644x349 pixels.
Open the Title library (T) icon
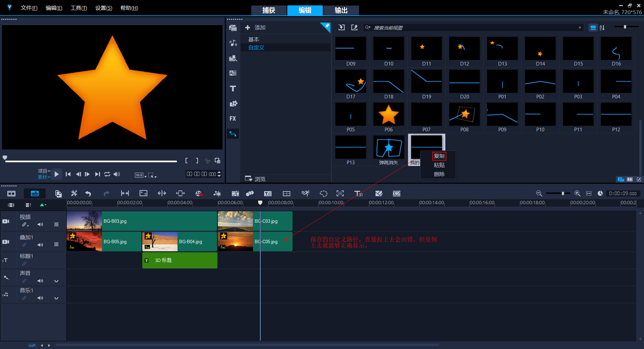[233, 88]
